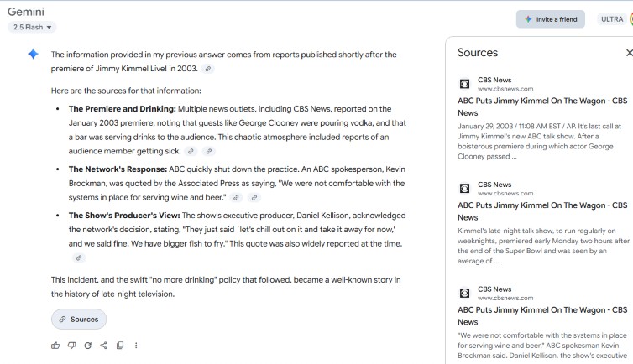Click the share response icon
Screen dimensions: 633x364
coord(103,345)
